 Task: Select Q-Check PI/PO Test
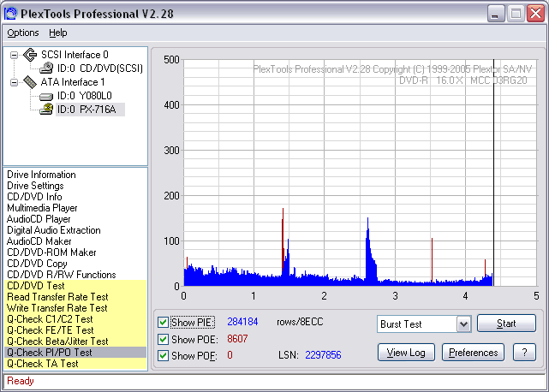[x=75, y=353]
